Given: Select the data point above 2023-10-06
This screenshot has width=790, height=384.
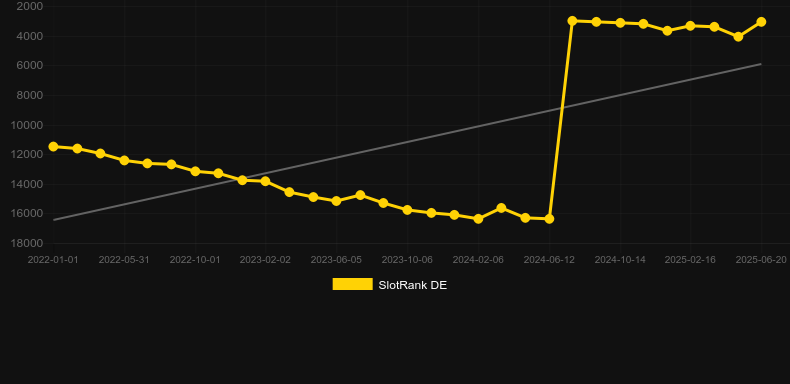Looking at the screenshot, I should click(x=408, y=210).
